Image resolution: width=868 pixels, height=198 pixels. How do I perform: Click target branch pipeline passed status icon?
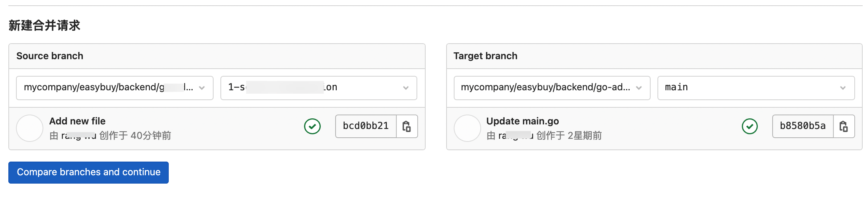point(749,126)
